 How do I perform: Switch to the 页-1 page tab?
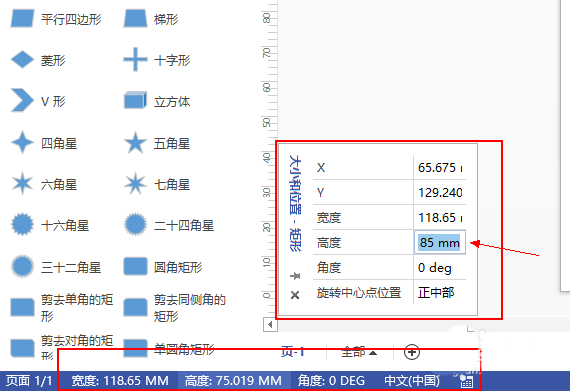[x=293, y=352]
